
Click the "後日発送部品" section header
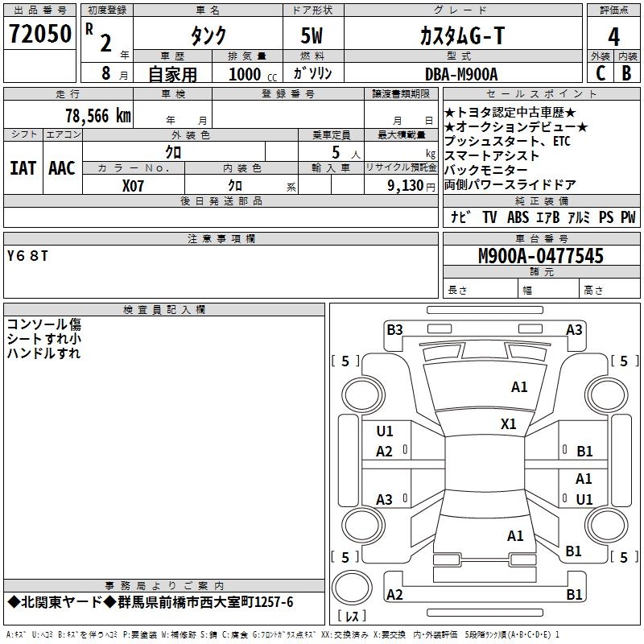pos(221,200)
